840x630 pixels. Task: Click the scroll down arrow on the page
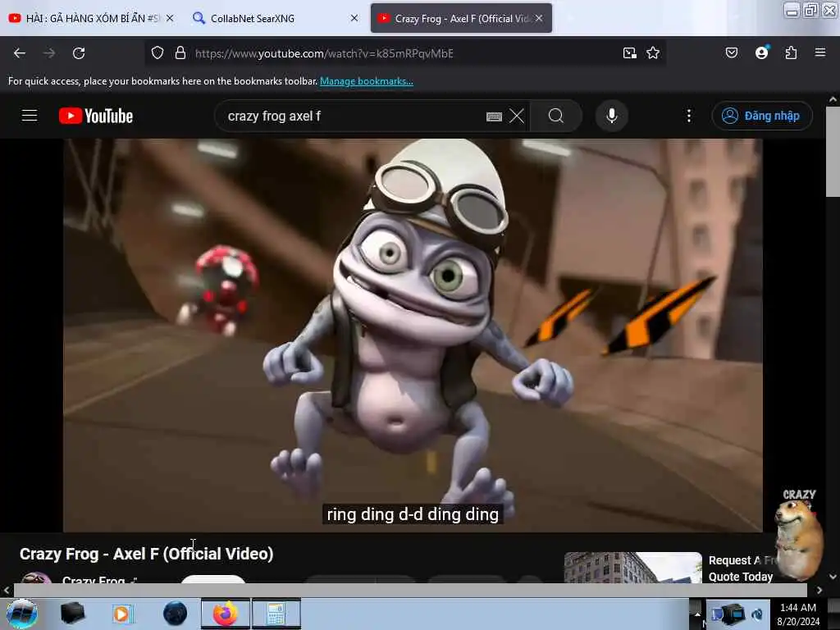(833, 577)
